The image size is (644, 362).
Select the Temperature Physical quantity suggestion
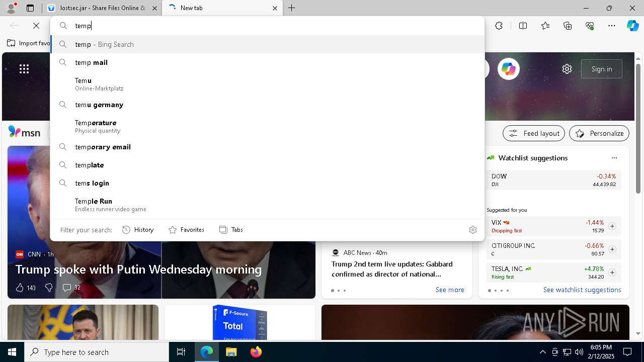tap(267, 126)
